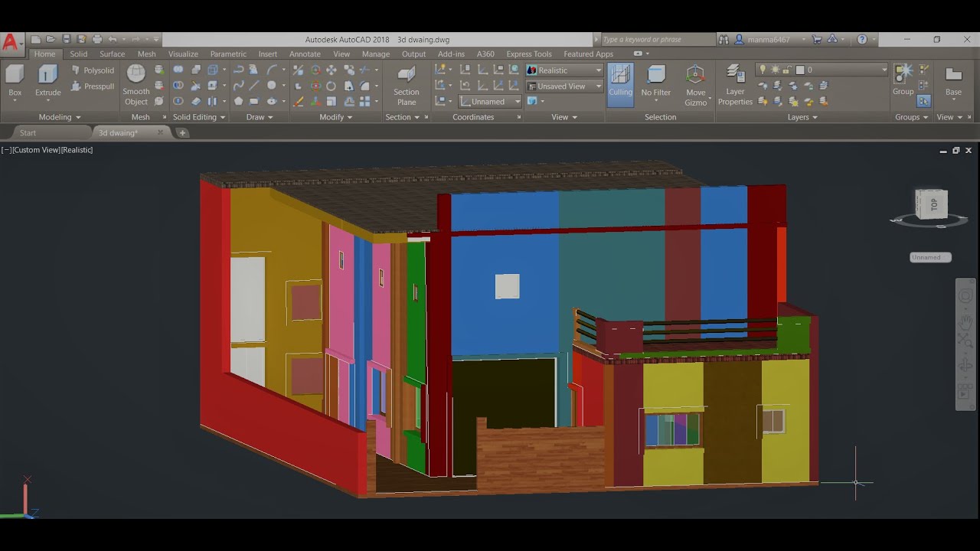Click the Group objects tool
Viewport: 980px width, 551px height.
(x=903, y=80)
